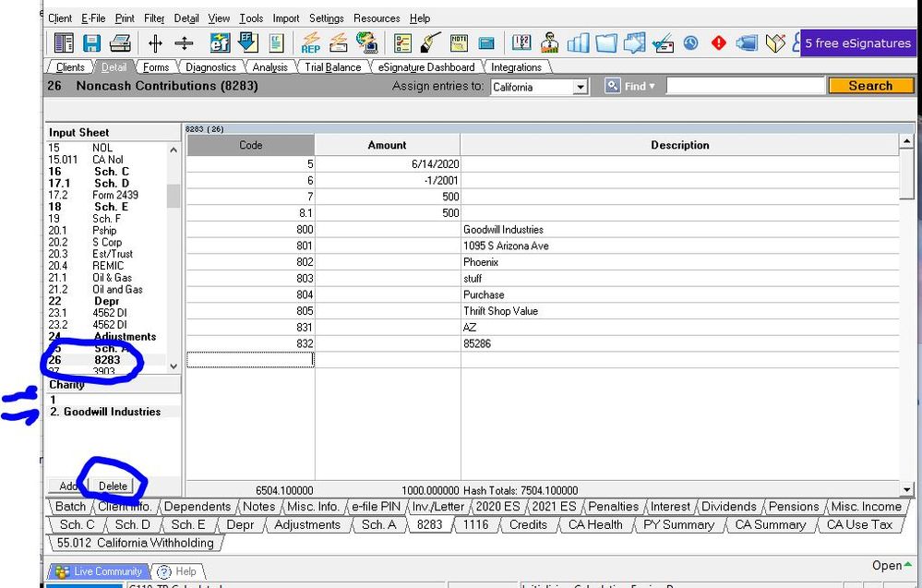Click the Print toolbar icon
922x588 pixels.
tap(120, 42)
